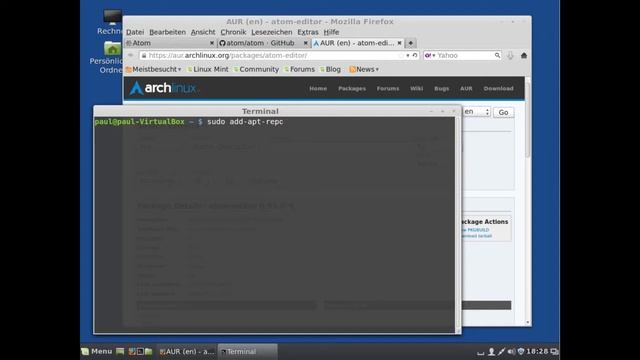Image resolution: width=640 pixels, height=360 pixels.
Task: Open the Hilfe menu
Action: [x=331, y=32]
